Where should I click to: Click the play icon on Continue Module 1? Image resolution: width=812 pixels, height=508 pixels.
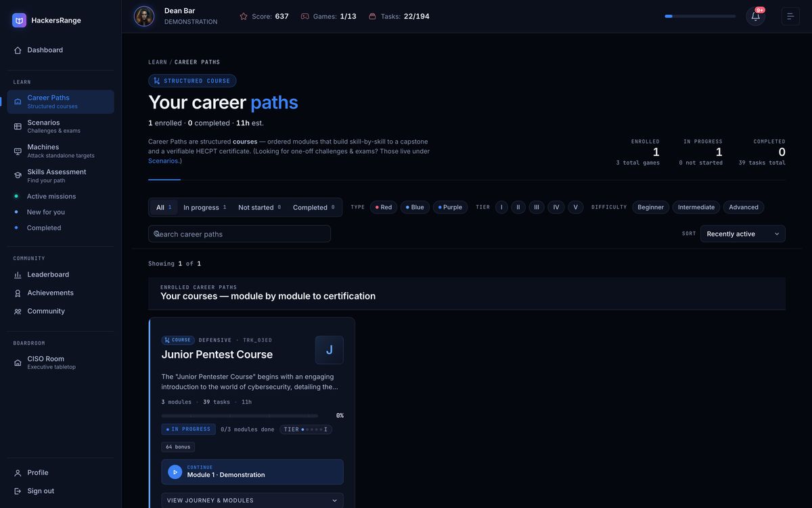point(175,472)
